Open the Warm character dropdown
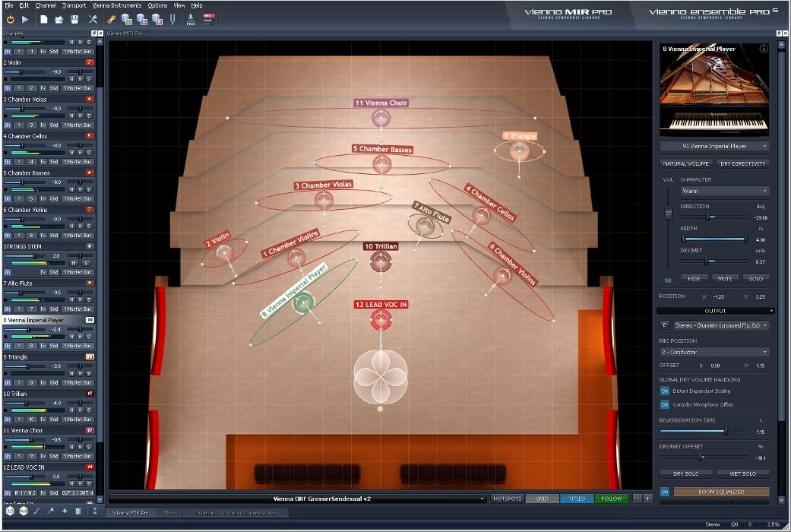The image size is (791, 532). (724, 191)
